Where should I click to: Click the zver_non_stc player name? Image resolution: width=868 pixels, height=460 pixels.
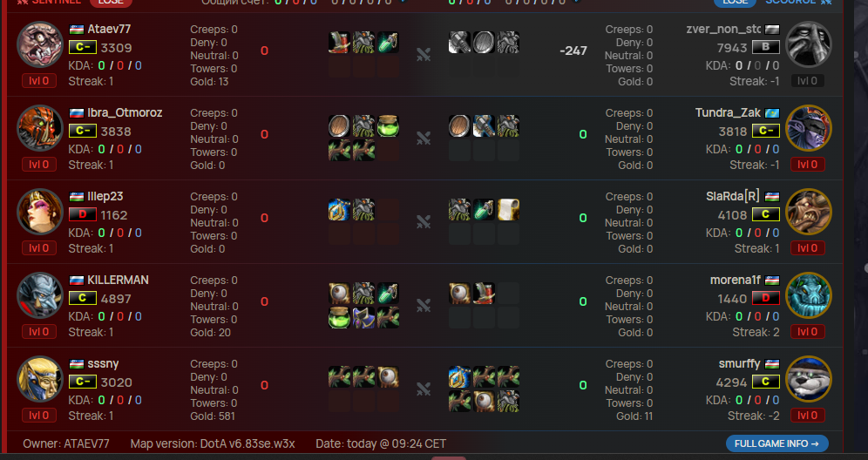click(723, 30)
